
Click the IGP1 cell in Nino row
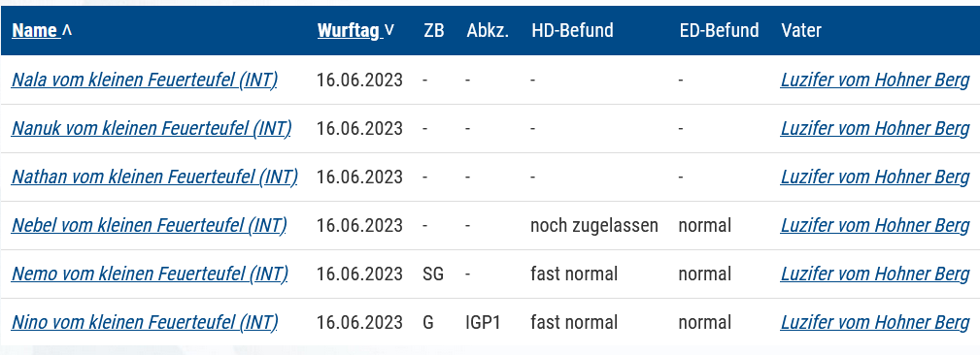tap(483, 323)
